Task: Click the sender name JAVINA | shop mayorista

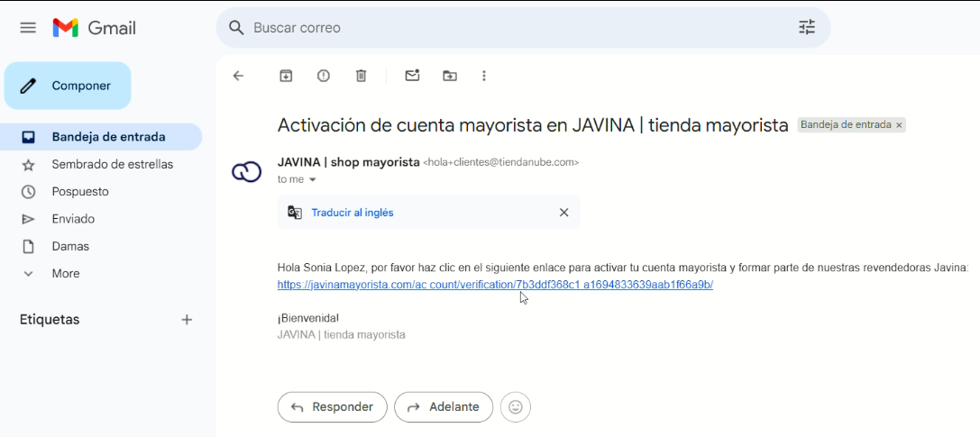Action: [x=348, y=162]
